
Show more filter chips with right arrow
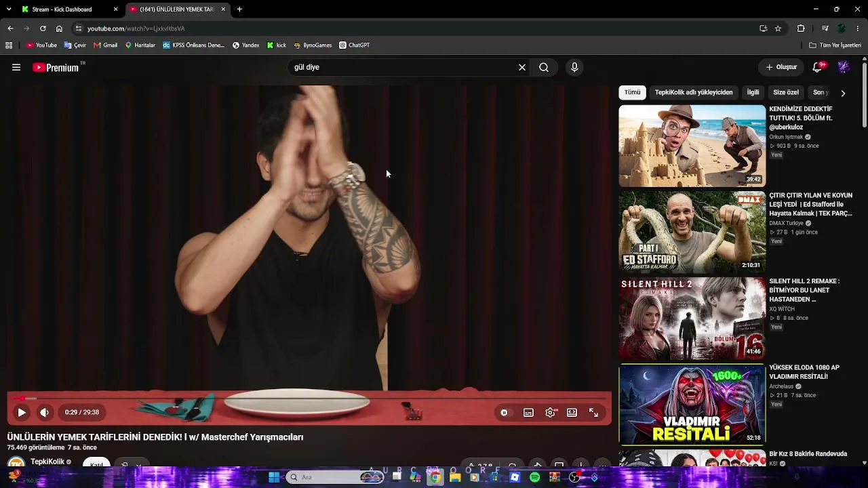coord(843,93)
